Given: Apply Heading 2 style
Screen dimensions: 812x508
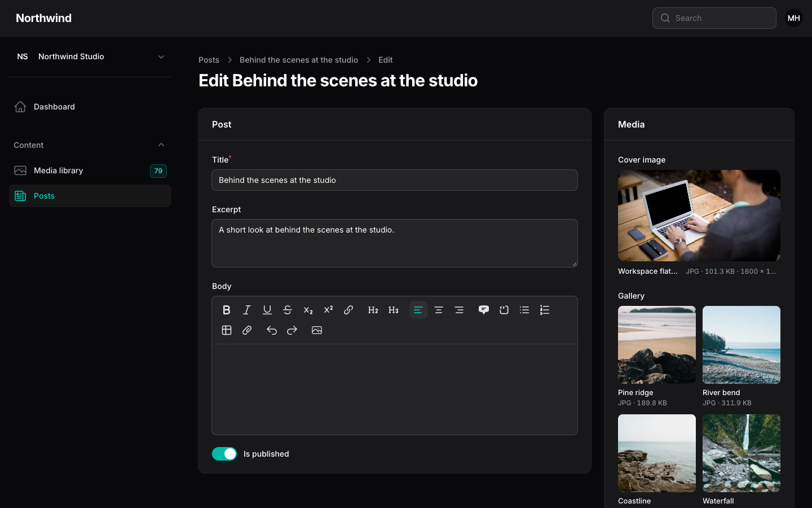Looking at the screenshot, I should (373, 310).
